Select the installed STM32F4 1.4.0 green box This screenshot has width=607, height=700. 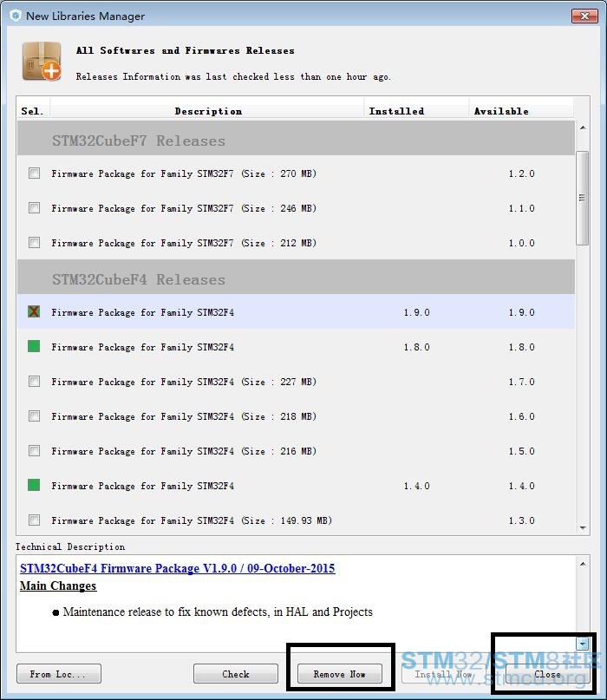34,485
